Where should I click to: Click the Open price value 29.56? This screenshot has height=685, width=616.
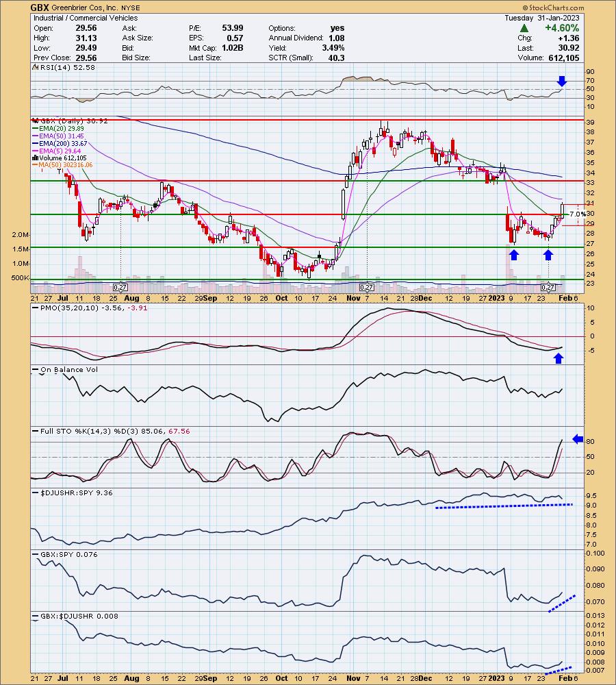86,28
